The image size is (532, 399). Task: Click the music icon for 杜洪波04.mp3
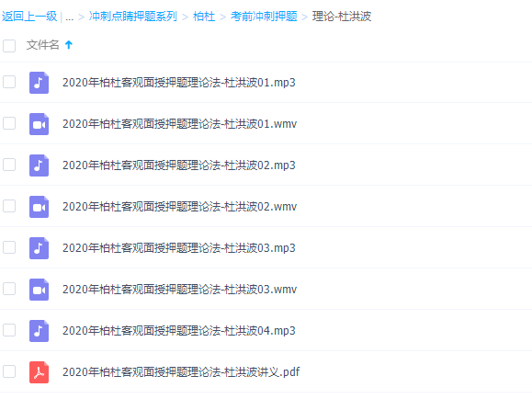39,331
